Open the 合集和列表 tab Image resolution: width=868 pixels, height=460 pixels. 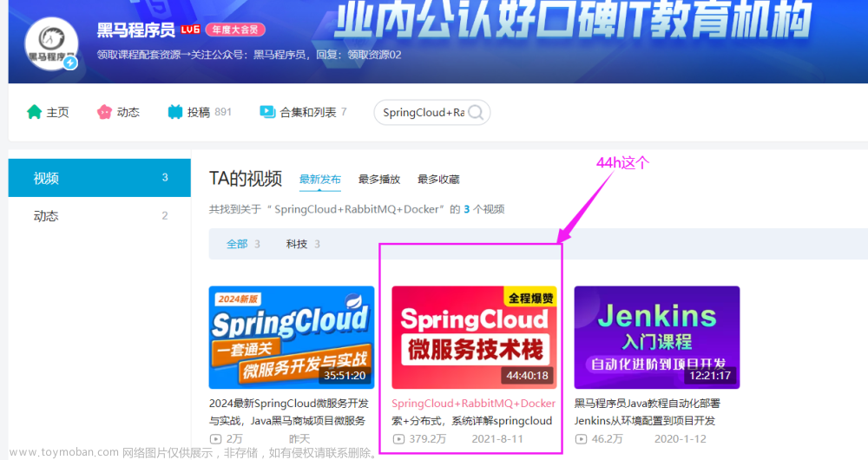pyautogui.click(x=303, y=112)
